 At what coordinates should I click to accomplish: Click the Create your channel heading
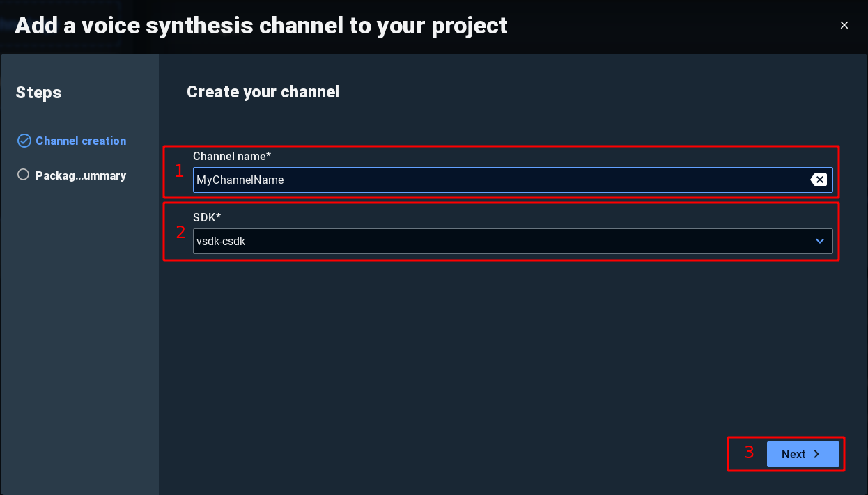click(x=263, y=92)
